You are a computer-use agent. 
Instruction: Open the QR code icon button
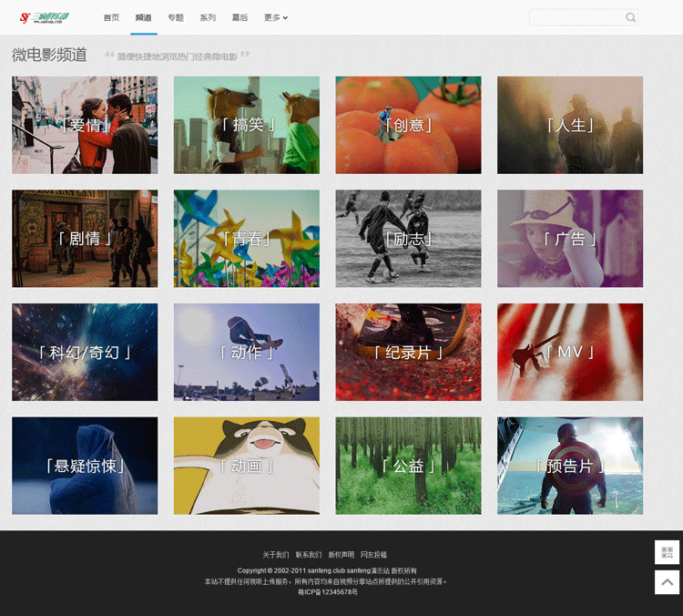(667, 552)
